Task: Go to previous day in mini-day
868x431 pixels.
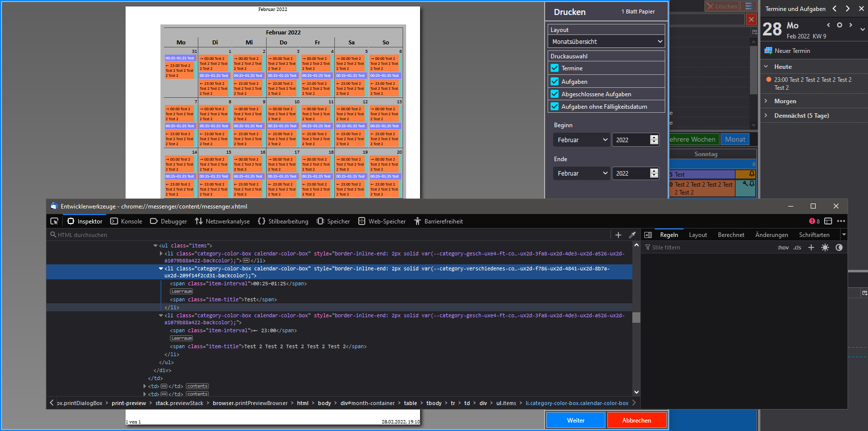Action: click(x=828, y=25)
